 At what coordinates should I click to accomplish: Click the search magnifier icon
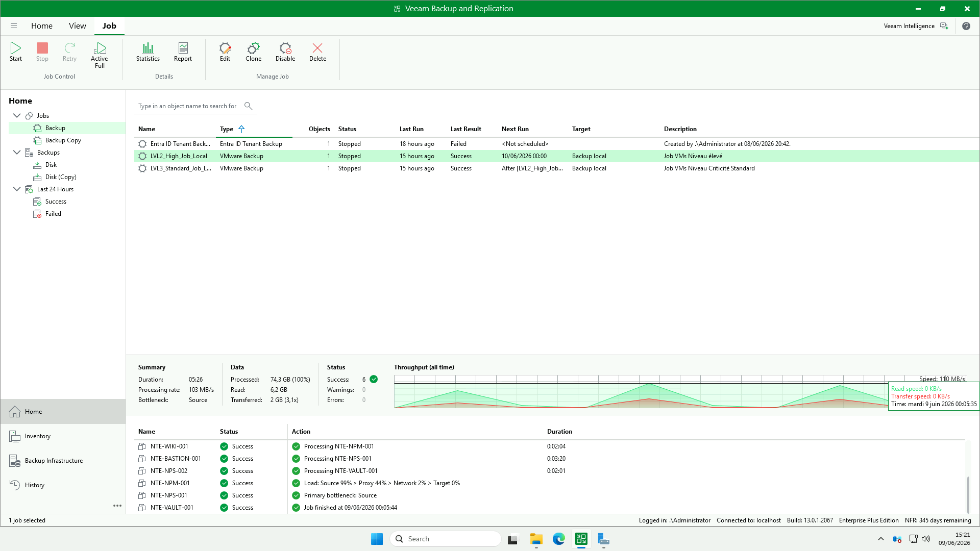pyautogui.click(x=249, y=106)
